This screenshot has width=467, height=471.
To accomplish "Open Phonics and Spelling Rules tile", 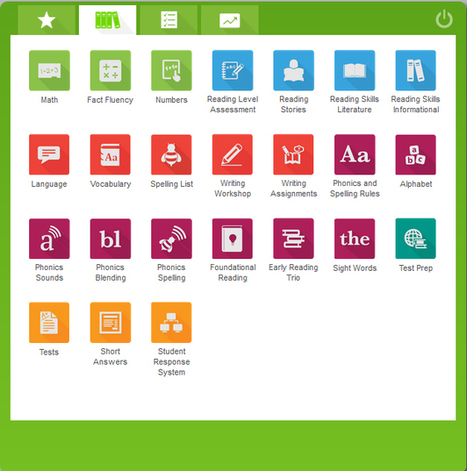I will point(355,154).
